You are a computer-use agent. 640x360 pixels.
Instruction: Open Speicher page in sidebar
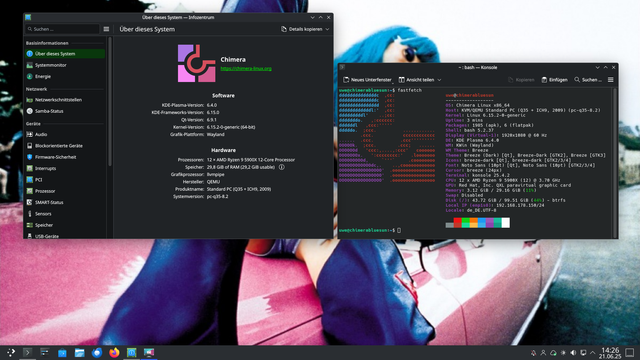tap(65, 225)
